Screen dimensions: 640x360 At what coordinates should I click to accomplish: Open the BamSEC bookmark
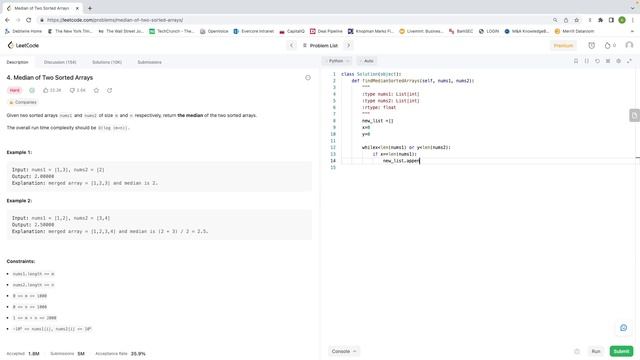point(461,31)
